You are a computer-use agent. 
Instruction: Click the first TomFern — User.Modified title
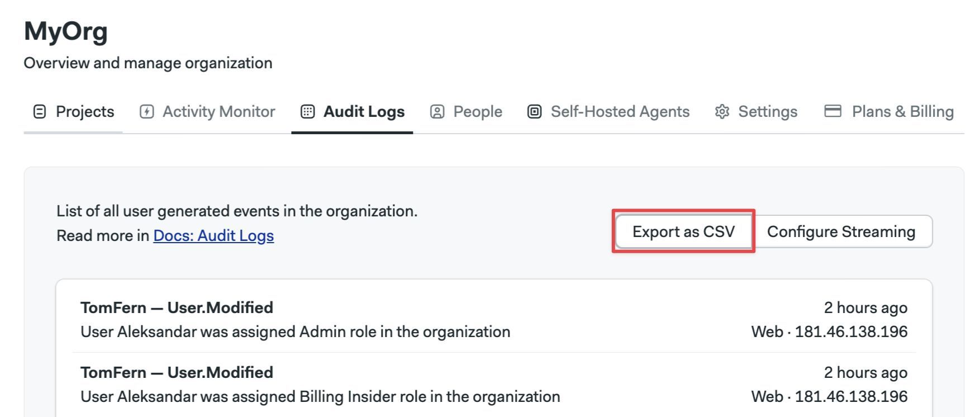point(177,307)
